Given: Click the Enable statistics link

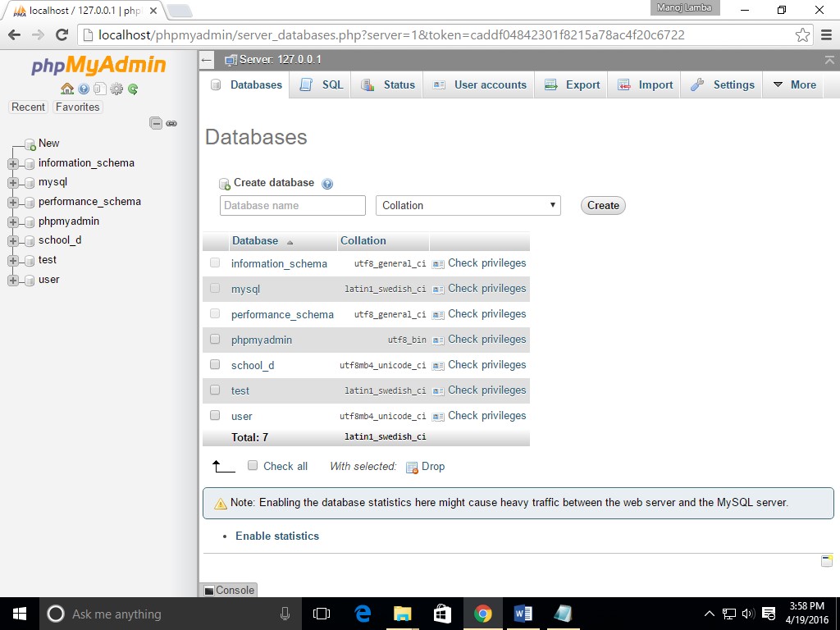Looking at the screenshot, I should point(277,536).
